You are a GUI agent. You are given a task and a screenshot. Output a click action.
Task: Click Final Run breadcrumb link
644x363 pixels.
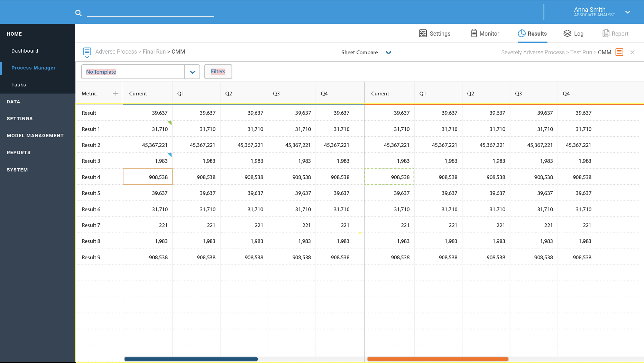[x=154, y=52]
